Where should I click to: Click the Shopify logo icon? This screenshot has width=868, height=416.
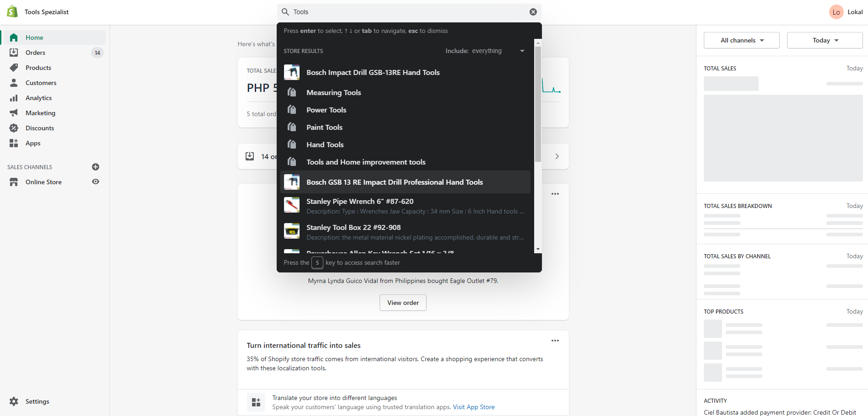[x=12, y=12]
